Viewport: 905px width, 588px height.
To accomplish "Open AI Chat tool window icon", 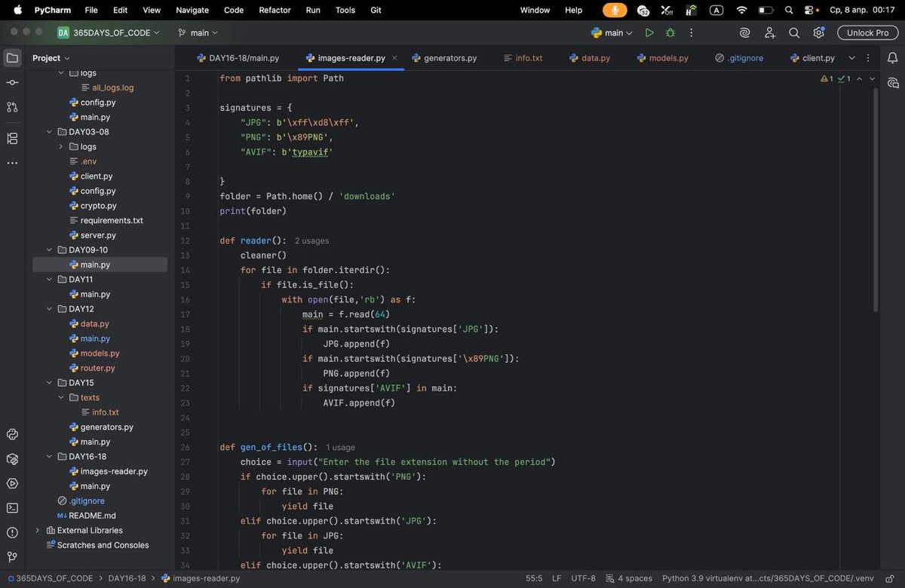I will pyautogui.click(x=893, y=83).
